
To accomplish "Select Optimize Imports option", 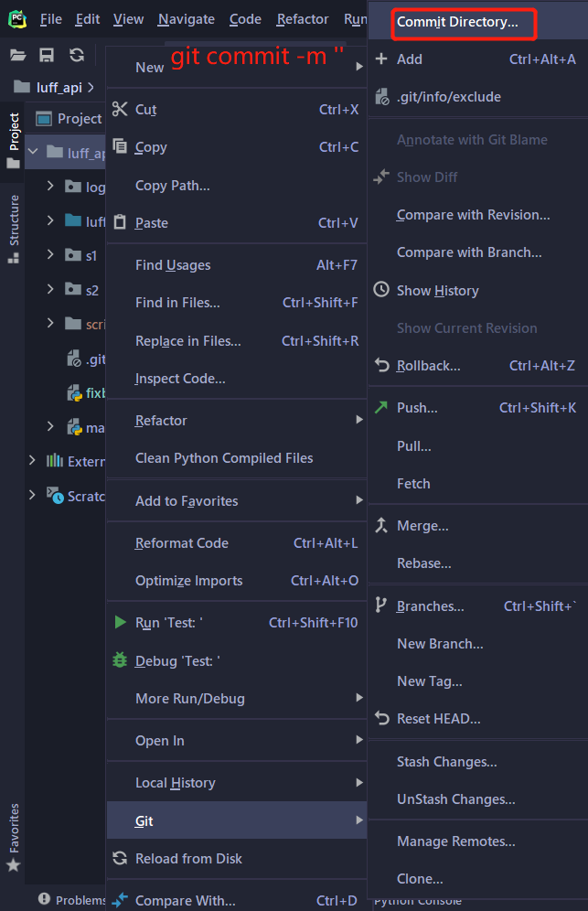I will coord(237,581).
